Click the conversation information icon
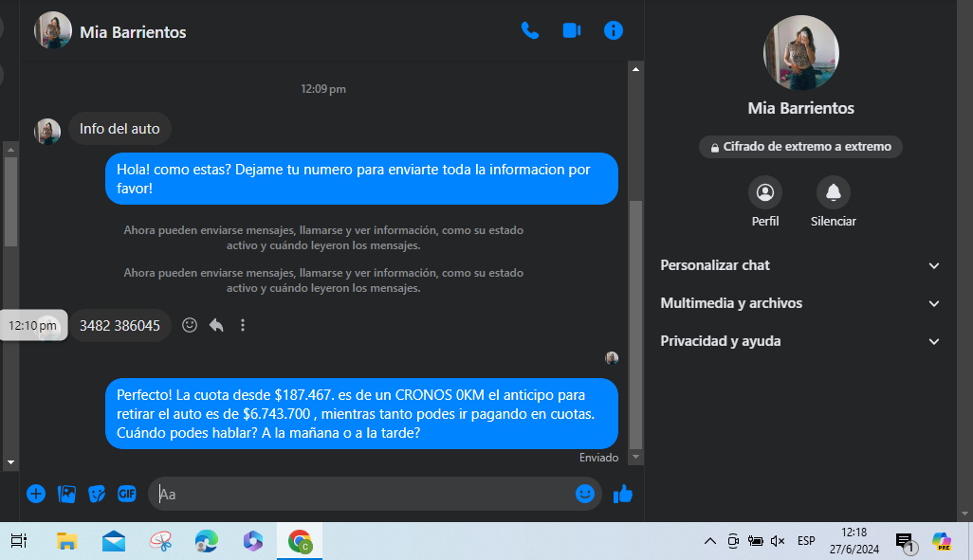Screen dimensions: 973x560 (614, 30)
